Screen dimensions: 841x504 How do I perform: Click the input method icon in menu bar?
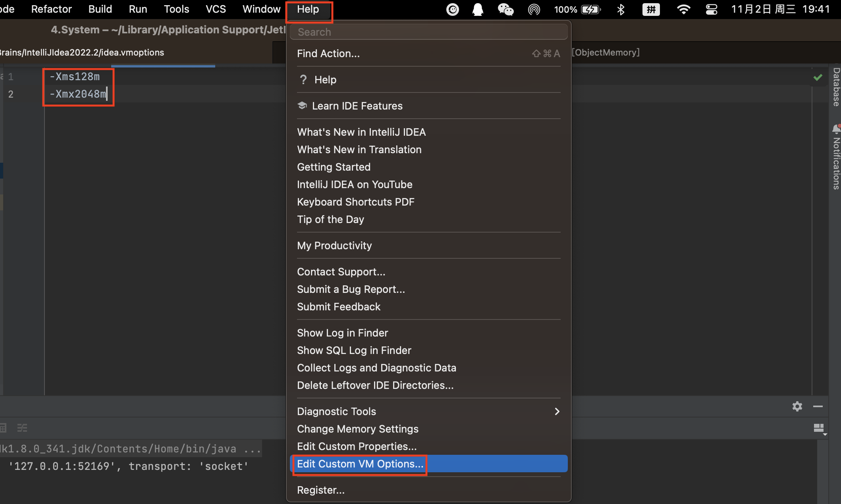coord(651,9)
